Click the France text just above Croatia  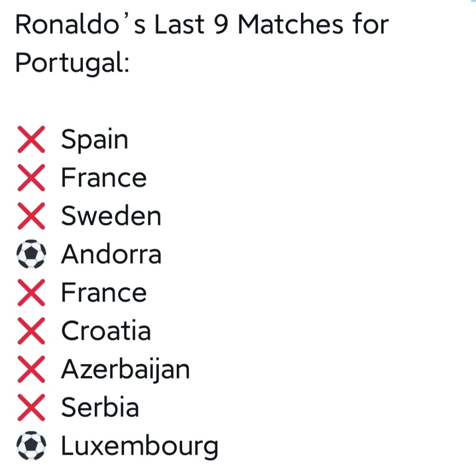pos(103,293)
